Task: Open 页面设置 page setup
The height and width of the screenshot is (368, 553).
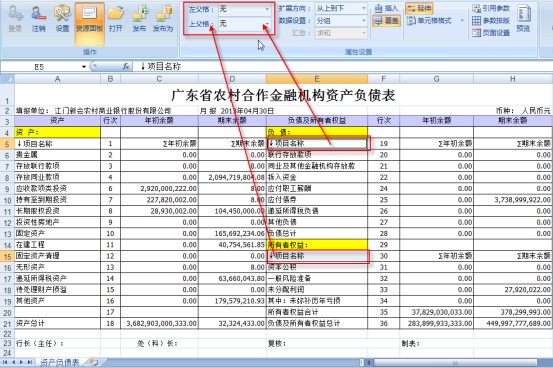Action: point(491,33)
